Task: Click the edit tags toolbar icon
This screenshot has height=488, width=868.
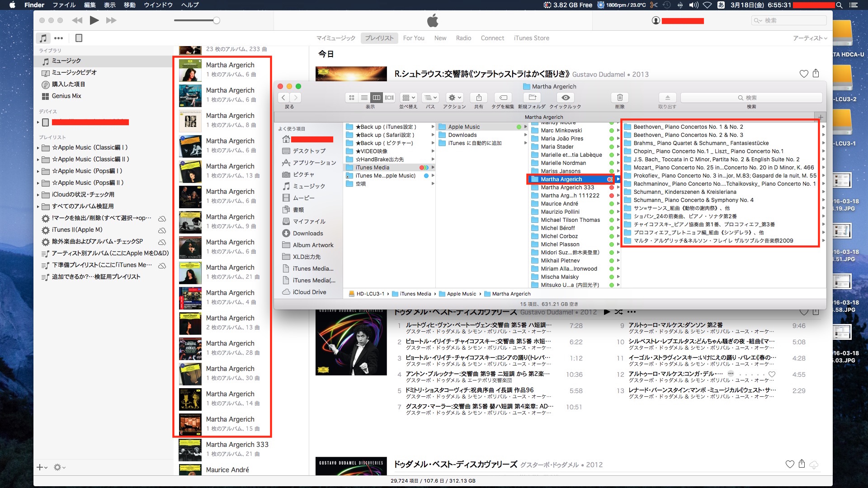Action: click(503, 98)
